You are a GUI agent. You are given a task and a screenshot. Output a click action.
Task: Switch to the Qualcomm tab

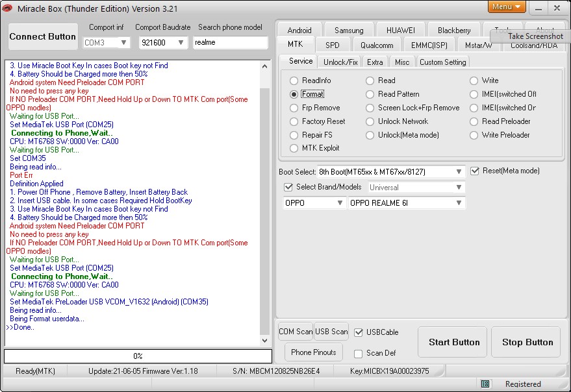tap(377, 45)
